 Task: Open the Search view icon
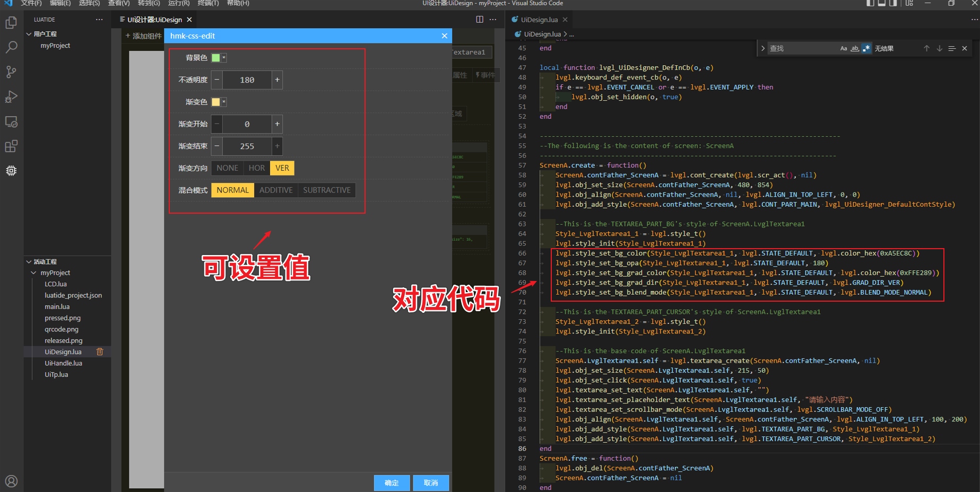point(11,47)
